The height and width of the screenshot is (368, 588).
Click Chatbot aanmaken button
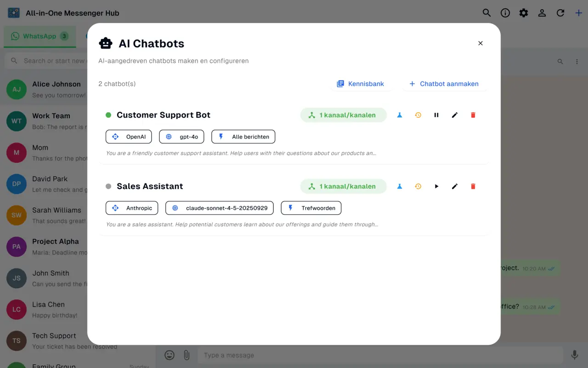pos(444,84)
